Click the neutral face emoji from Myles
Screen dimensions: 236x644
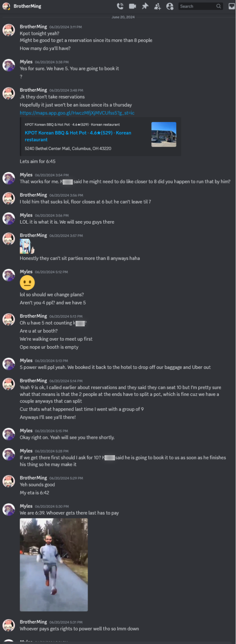(x=27, y=283)
